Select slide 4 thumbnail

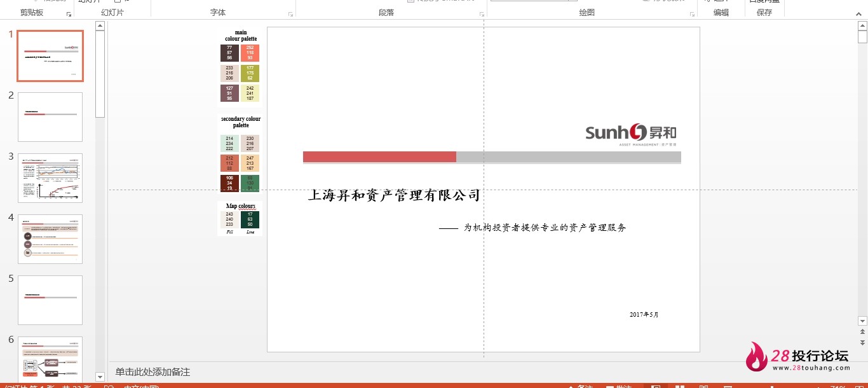pos(50,239)
